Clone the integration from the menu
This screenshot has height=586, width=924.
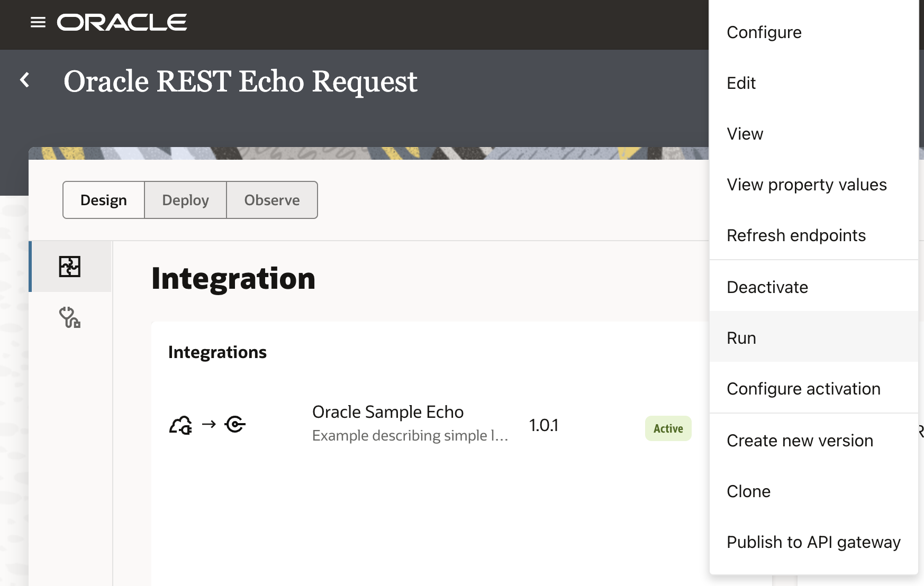pyautogui.click(x=748, y=491)
